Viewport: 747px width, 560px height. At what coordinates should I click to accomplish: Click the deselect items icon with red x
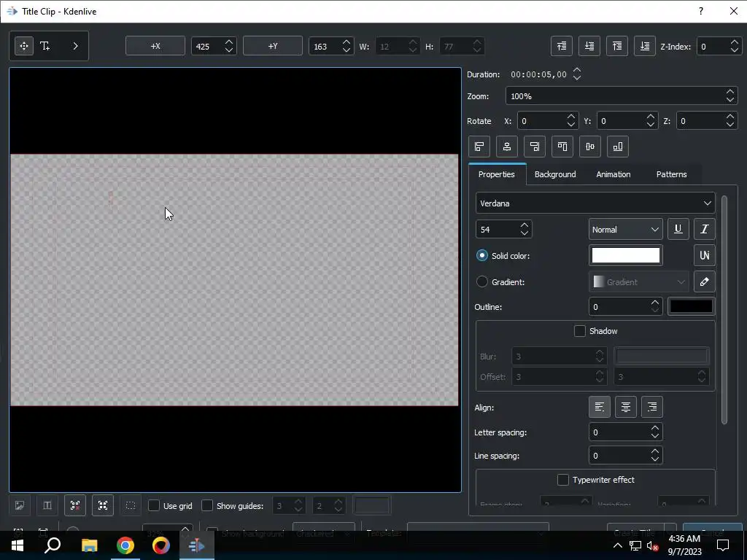75,506
